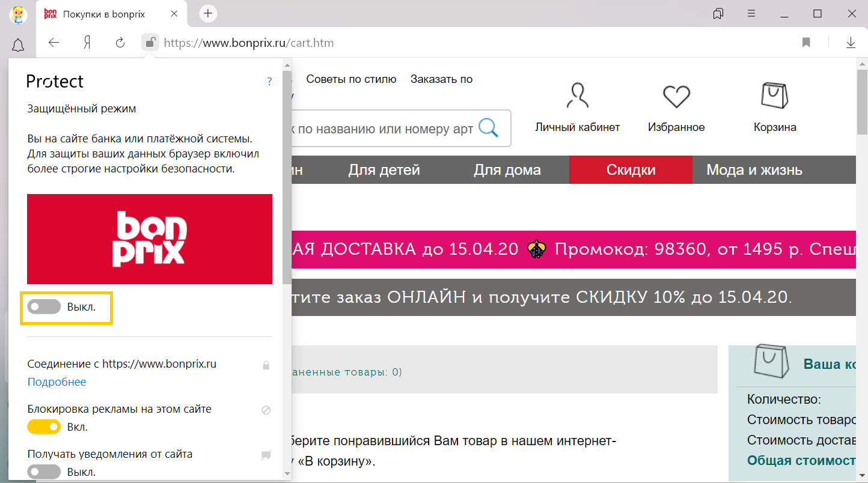
Task: Open the Скидки menu category
Action: (x=631, y=170)
